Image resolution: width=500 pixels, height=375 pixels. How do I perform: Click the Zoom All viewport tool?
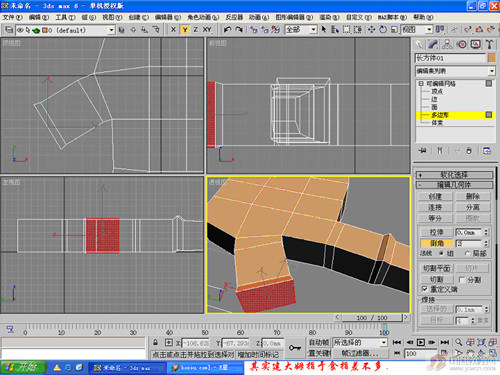(x=470, y=342)
